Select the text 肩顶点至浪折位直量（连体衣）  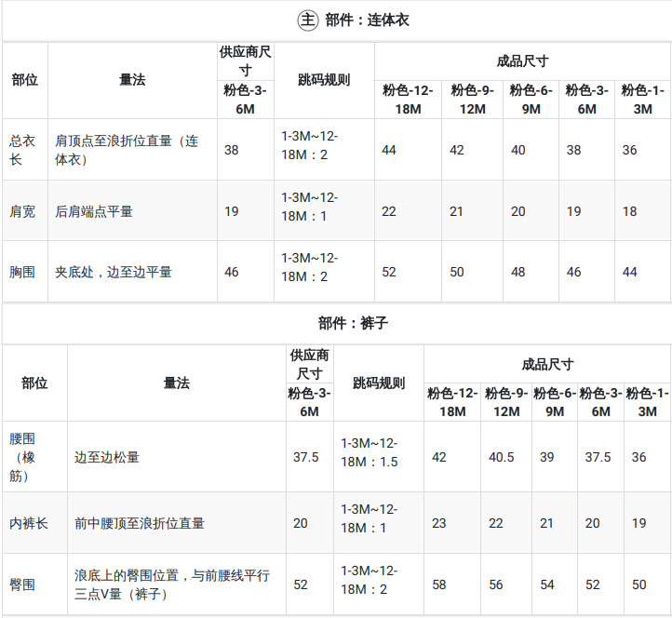(x=127, y=150)
